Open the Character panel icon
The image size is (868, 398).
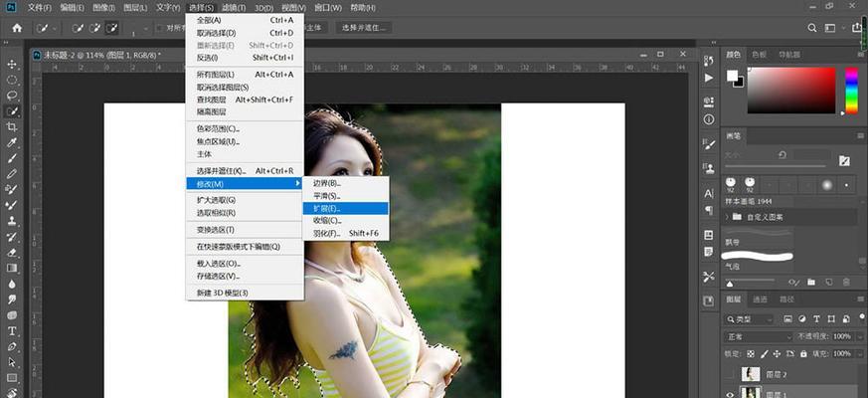[x=709, y=193]
